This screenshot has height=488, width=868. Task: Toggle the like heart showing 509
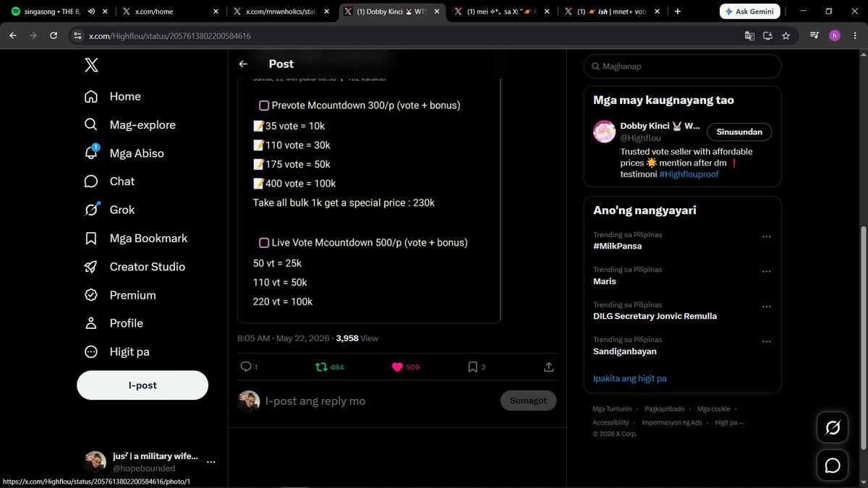[x=405, y=367]
